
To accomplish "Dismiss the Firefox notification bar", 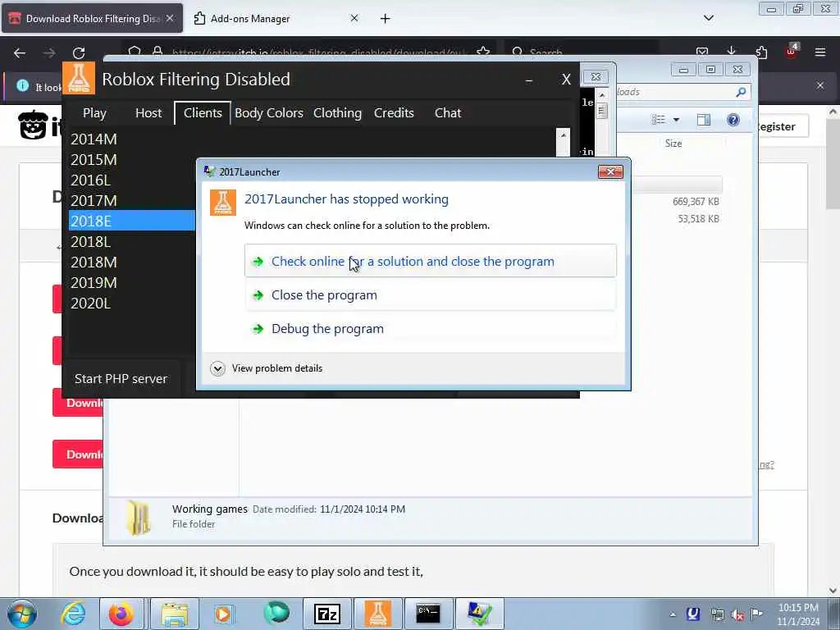I will point(820,85).
